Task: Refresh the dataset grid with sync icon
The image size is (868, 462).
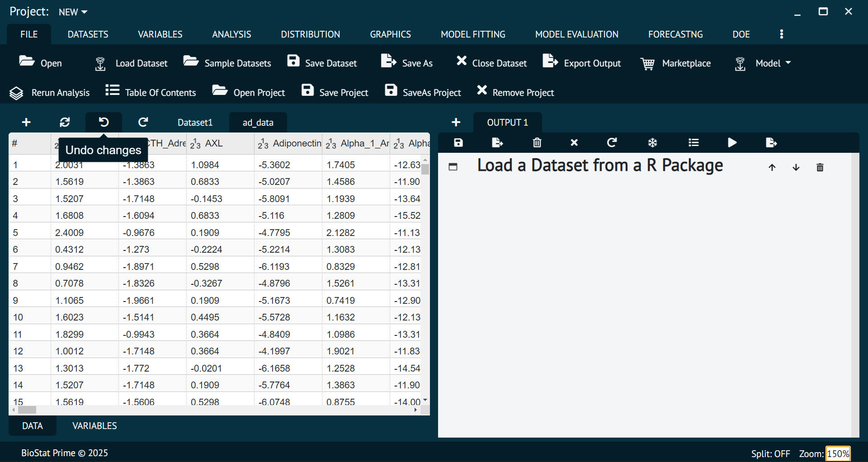Action: pyautogui.click(x=65, y=122)
